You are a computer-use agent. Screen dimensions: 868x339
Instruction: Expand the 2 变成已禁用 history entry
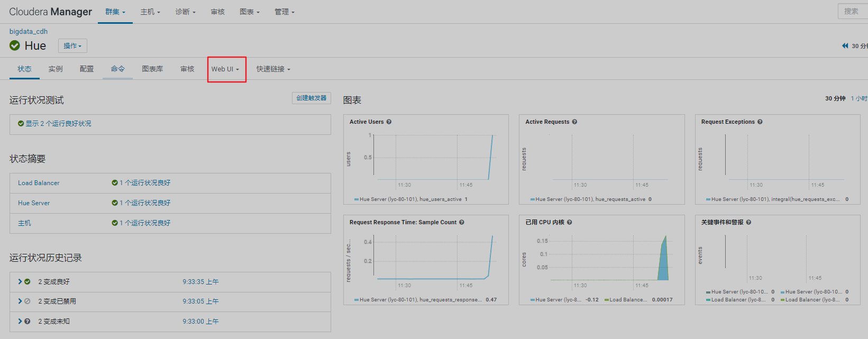[x=20, y=301]
